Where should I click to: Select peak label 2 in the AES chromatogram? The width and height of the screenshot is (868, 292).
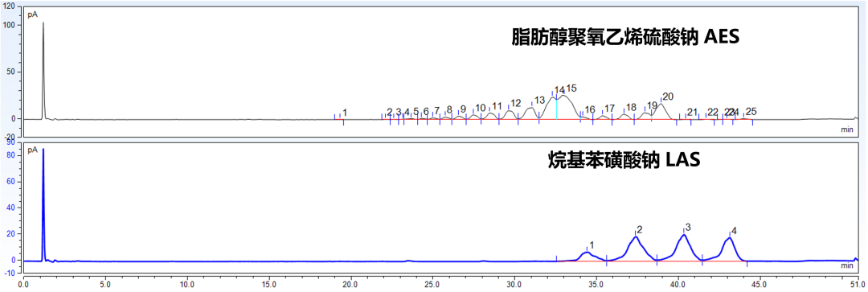point(390,112)
